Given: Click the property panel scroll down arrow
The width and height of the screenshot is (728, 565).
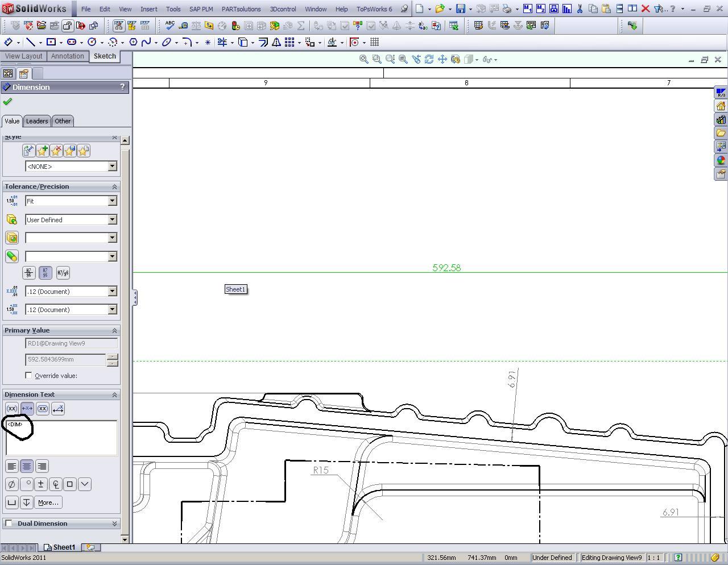Looking at the screenshot, I should click(125, 538).
